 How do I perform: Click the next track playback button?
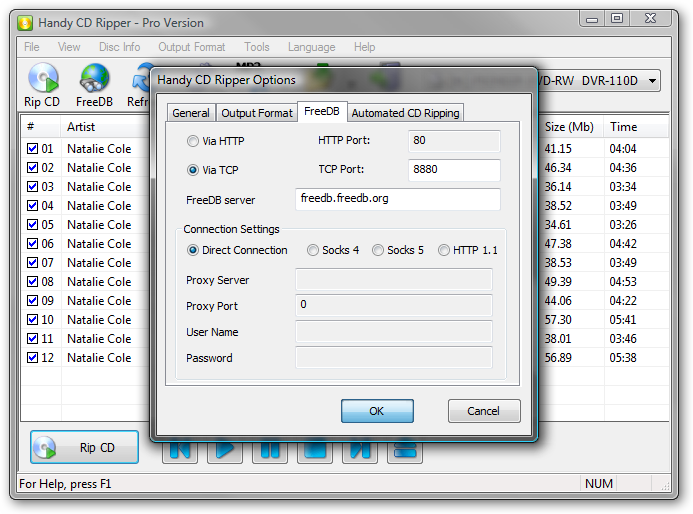coord(360,451)
